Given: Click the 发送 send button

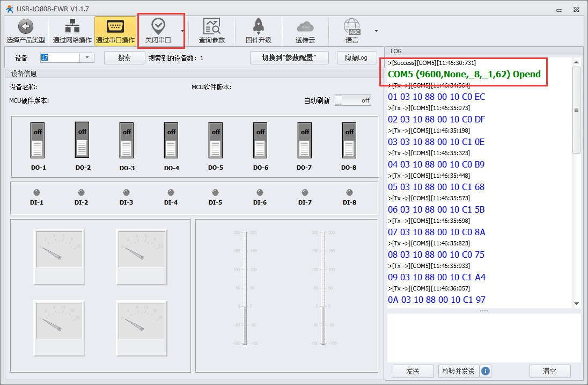Looking at the screenshot, I should coord(413,371).
